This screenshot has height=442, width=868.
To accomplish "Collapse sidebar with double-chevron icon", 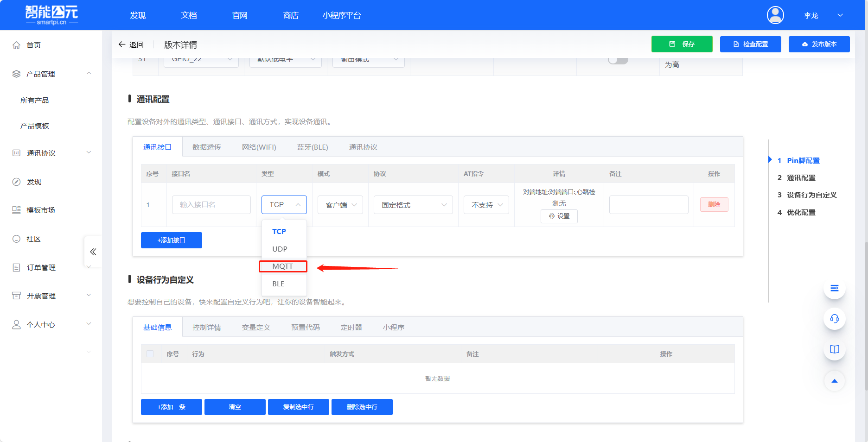I will tap(93, 252).
